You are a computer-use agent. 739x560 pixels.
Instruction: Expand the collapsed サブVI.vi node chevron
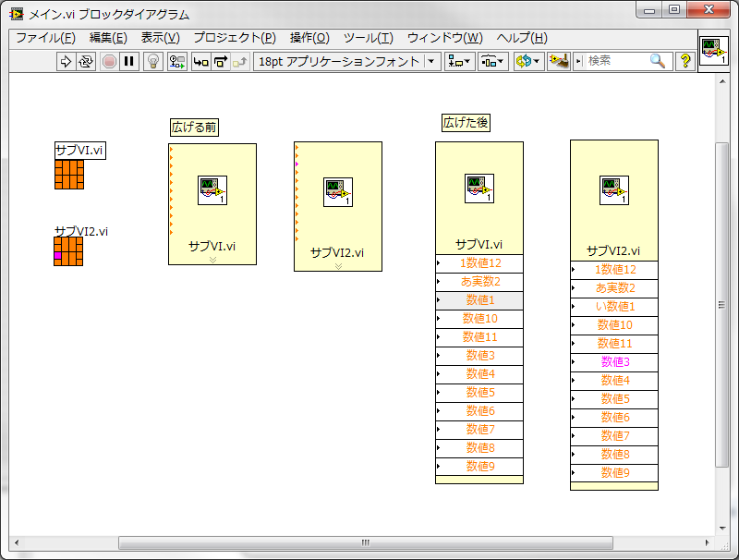tap(212, 260)
